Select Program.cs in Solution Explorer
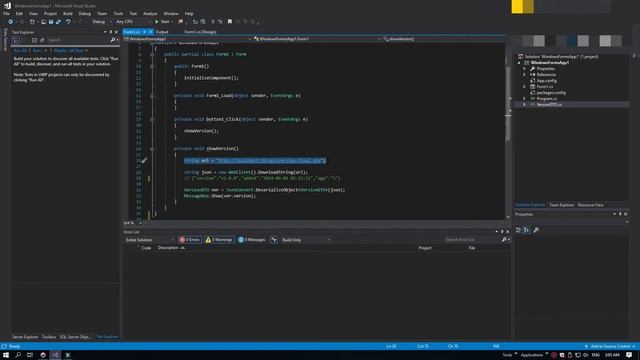640x360 pixels. pyautogui.click(x=547, y=98)
